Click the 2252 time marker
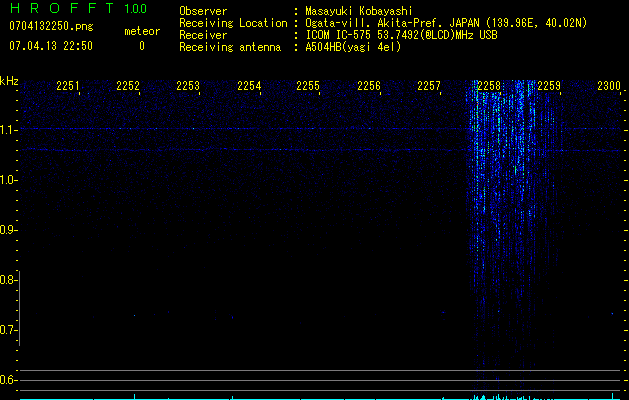Screen dimensions: 629x400 pyautogui.click(x=128, y=86)
